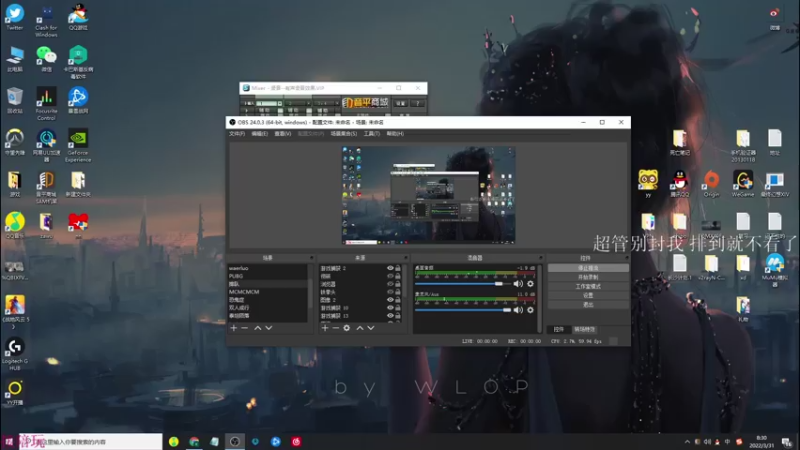Open 微信 WeChat desktop icon
The image size is (800, 450).
tap(46, 59)
